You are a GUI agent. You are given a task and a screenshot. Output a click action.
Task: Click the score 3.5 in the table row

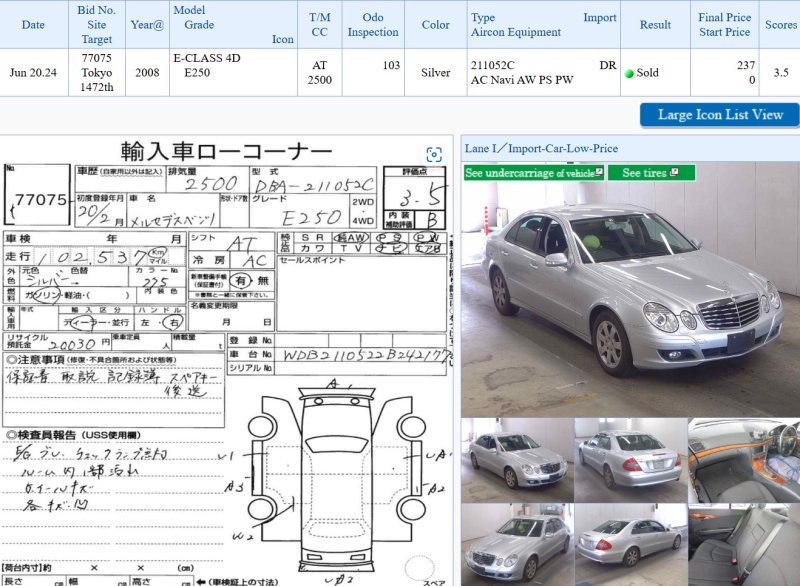[x=781, y=72]
